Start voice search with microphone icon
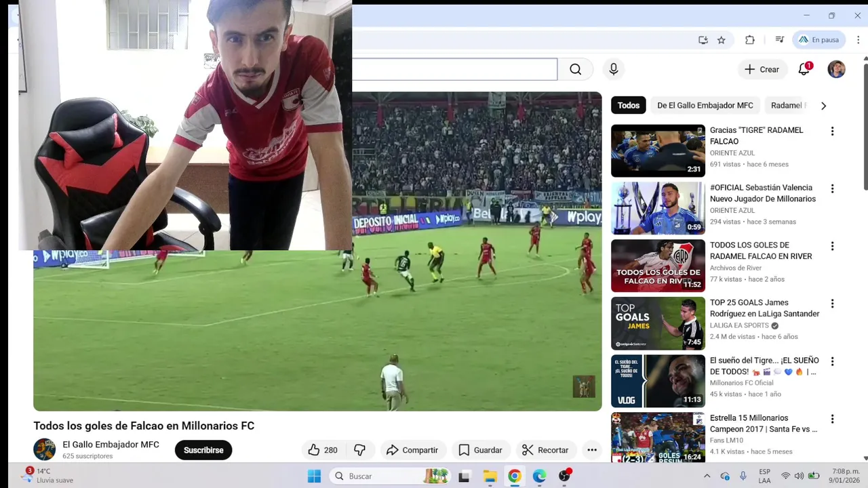 click(614, 69)
